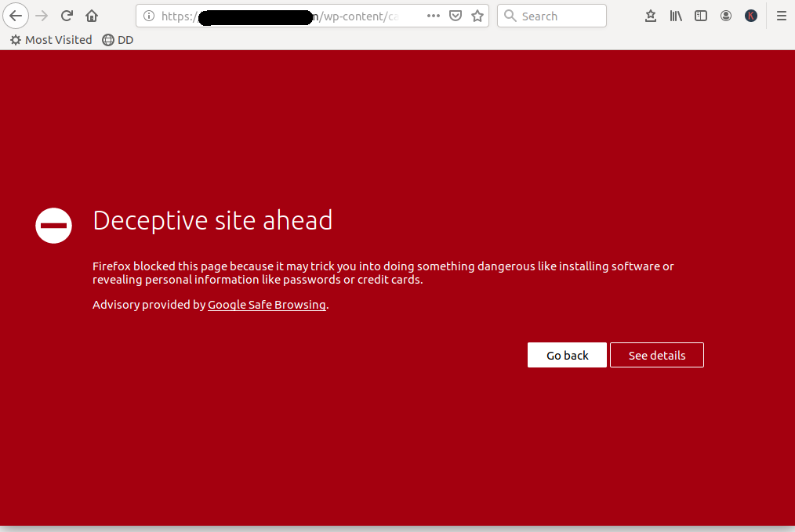795x532 pixels.
Task: Follow the Google Safe Browsing link
Action: click(267, 305)
